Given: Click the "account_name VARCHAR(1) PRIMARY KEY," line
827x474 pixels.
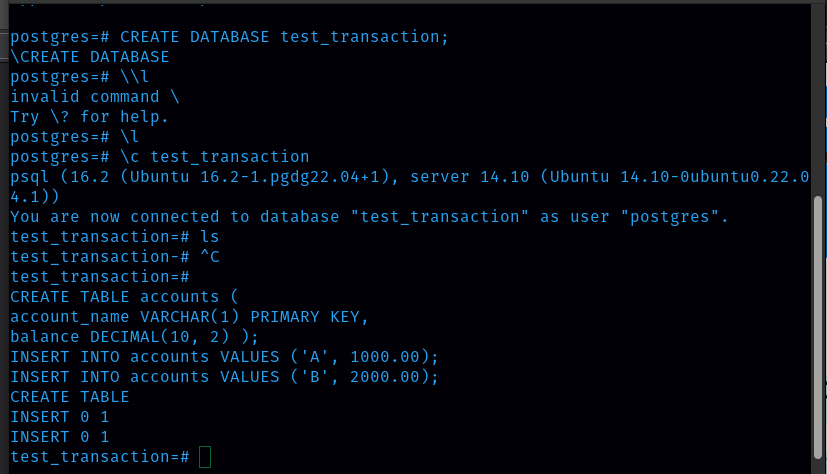Looking at the screenshot, I should (190, 317).
